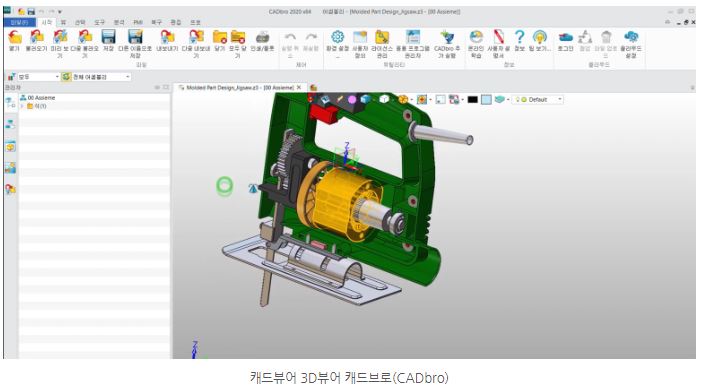The height and width of the screenshot is (391, 703).
Task: Open the Application Manager (응용 프로그램 관리자) icon
Action: pos(412,37)
